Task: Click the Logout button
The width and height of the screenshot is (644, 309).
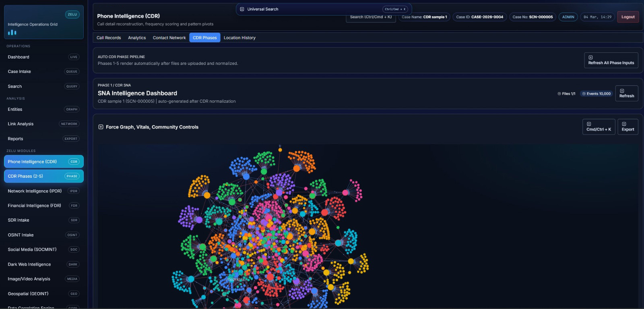Action: click(x=628, y=17)
